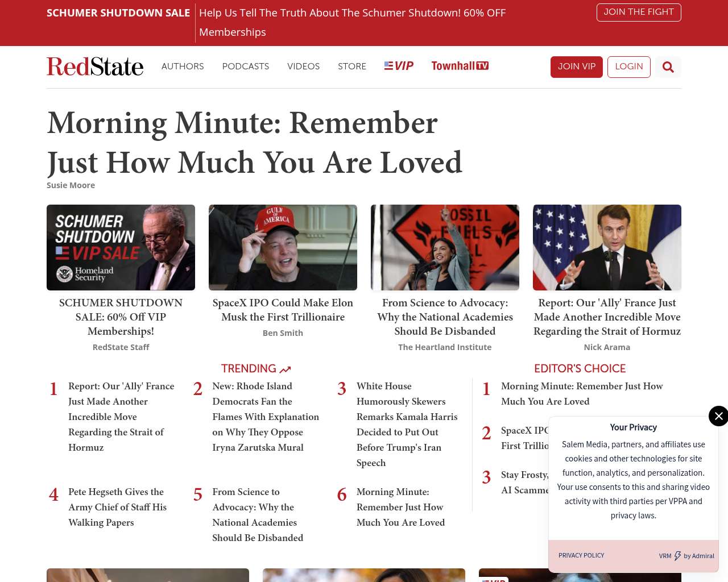View author Susie Moore's page
The height and width of the screenshot is (582, 728).
[71, 185]
